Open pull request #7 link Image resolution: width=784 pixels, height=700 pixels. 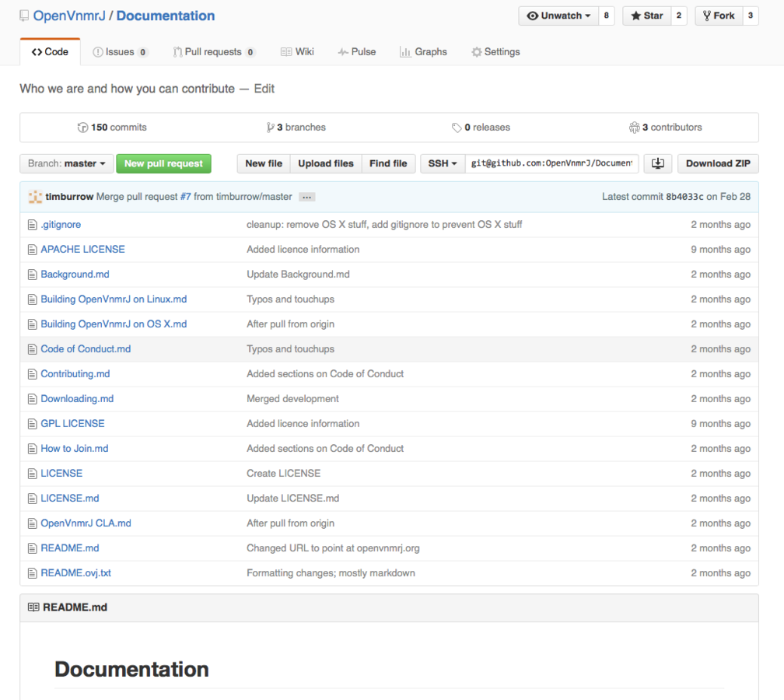point(185,197)
